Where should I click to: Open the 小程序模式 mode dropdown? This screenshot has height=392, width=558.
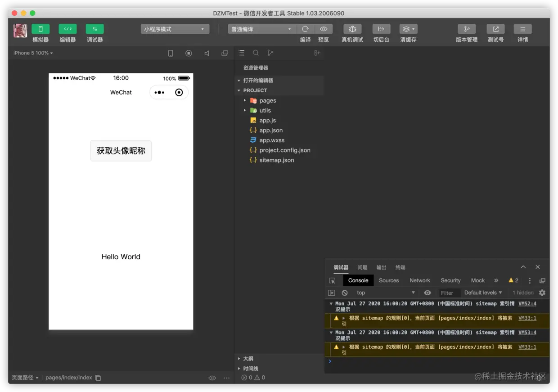point(175,29)
